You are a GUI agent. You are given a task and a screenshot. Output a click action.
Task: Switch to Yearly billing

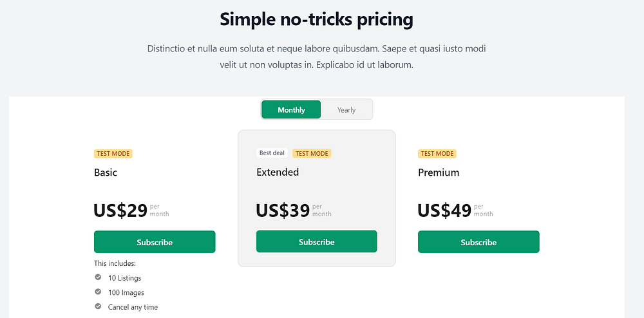coord(346,109)
